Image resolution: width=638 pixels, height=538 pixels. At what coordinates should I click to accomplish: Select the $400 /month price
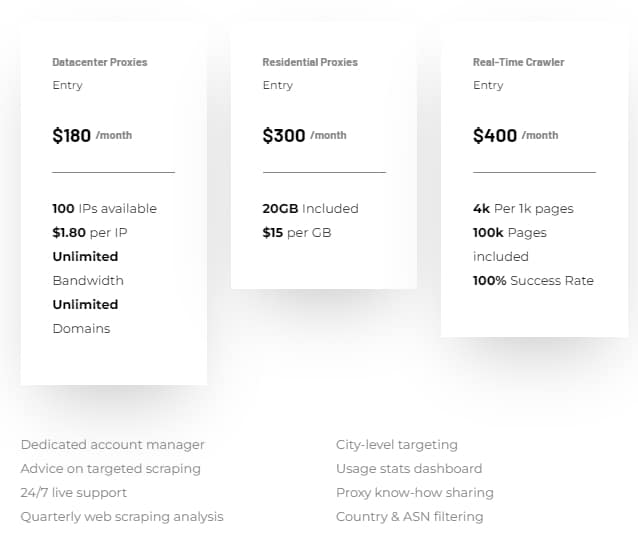coord(516,136)
